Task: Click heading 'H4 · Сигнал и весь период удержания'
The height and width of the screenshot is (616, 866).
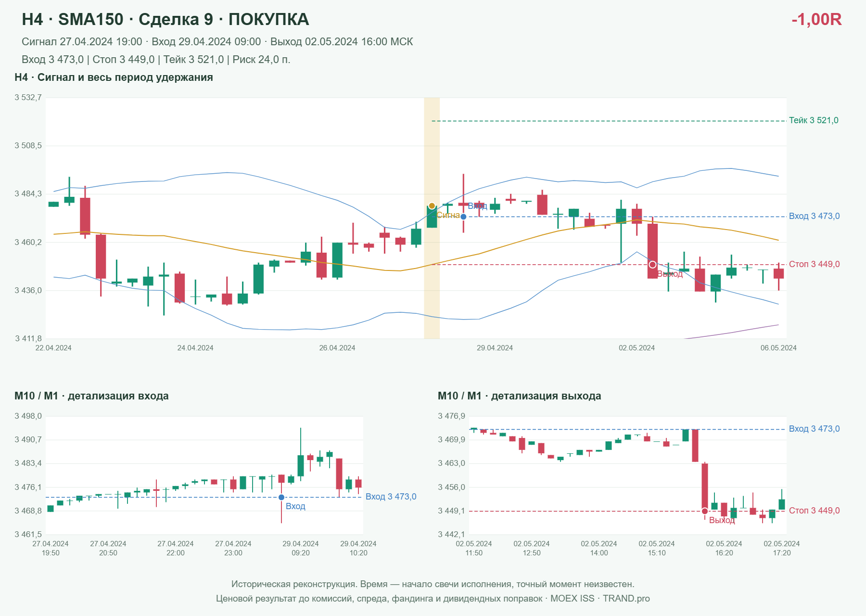Action: (x=114, y=77)
